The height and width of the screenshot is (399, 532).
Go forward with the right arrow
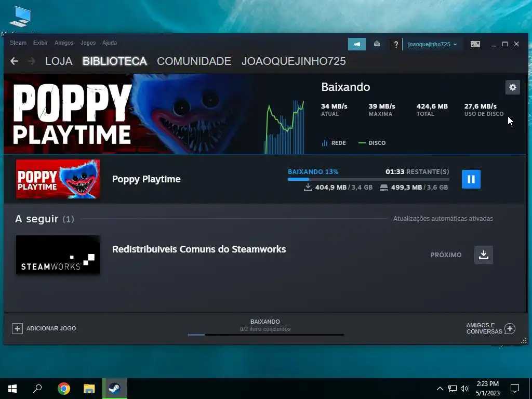coord(31,61)
